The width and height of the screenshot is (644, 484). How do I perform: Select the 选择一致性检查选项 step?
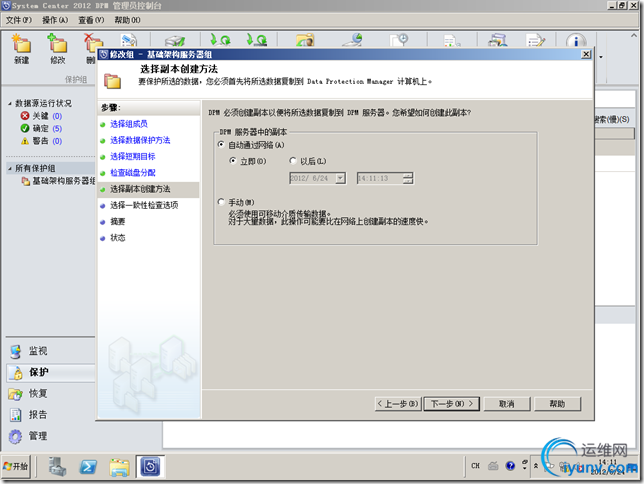pyautogui.click(x=144, y=205)
